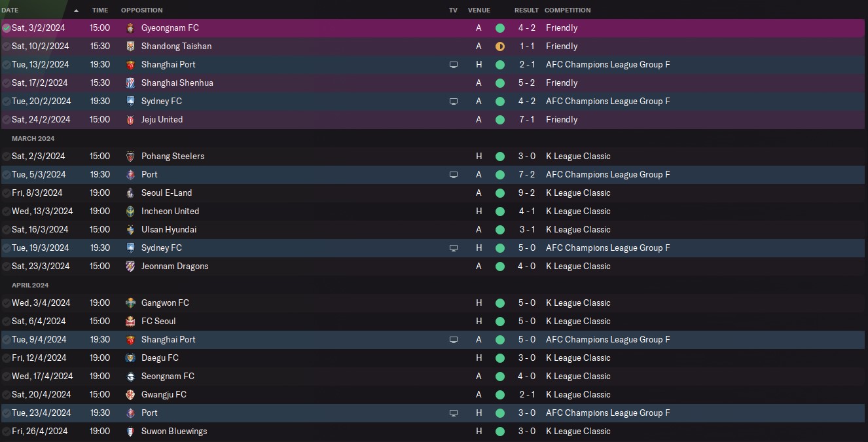Sort fixtures by the Date column arrow

(76, 10)
